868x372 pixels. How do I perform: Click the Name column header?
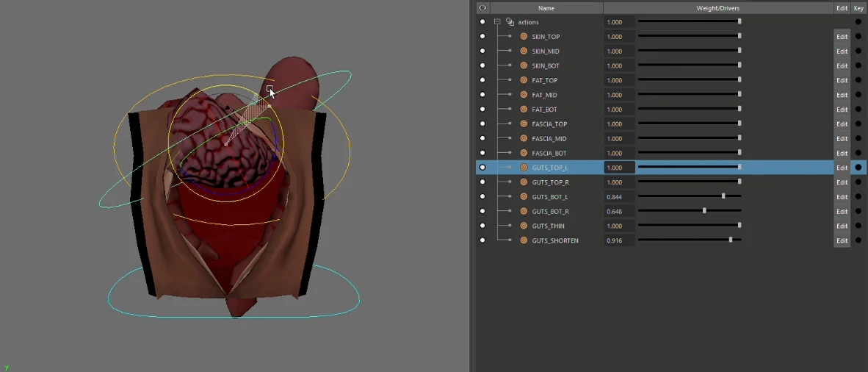click(x=546, y=8)
